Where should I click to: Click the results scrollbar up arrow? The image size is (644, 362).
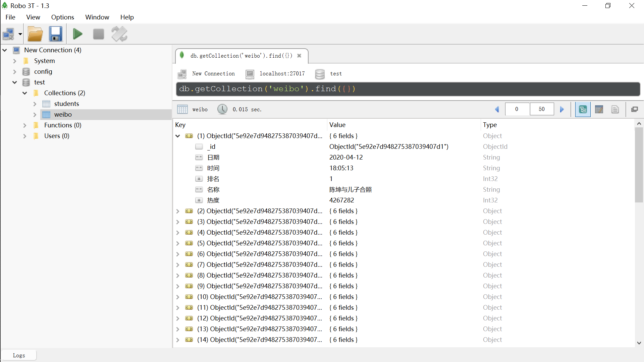pyautogui.click(x=639, y=124)
